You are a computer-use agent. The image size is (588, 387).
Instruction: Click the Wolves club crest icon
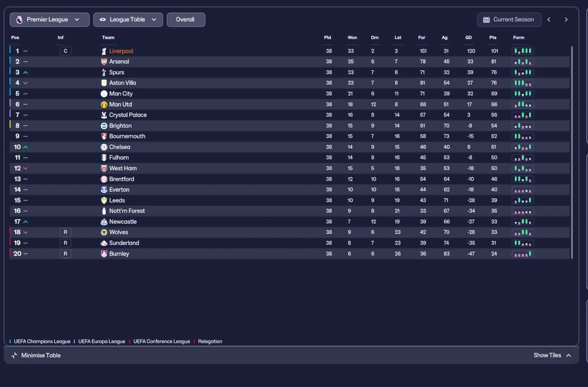click(104, 232)
